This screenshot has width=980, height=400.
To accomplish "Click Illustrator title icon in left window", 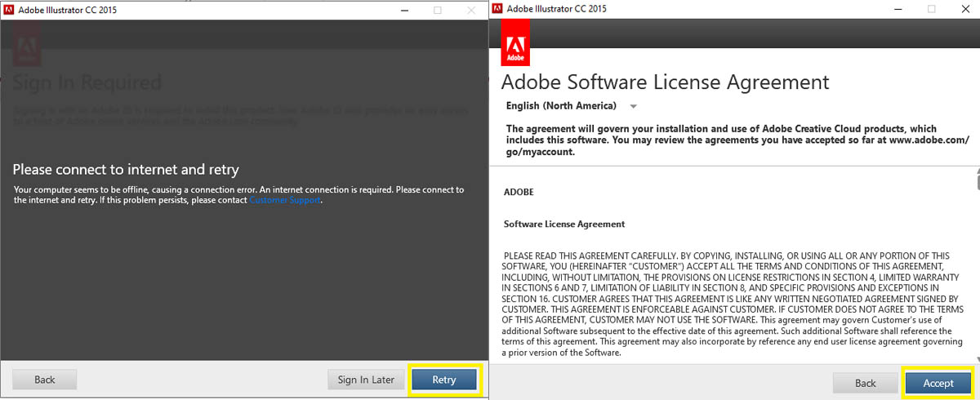I will pos(8,9).
